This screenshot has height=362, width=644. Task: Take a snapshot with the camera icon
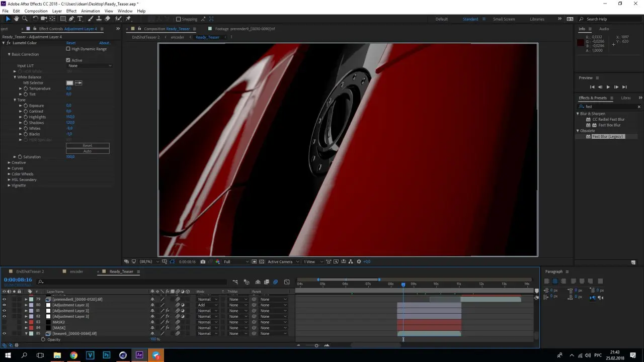point(203,261)
